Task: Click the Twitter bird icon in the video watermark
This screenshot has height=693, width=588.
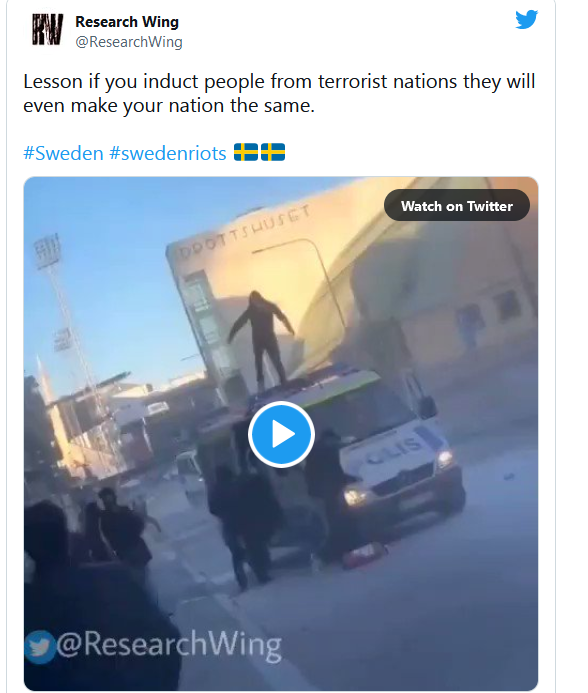Action: click(x=40, y=647)
